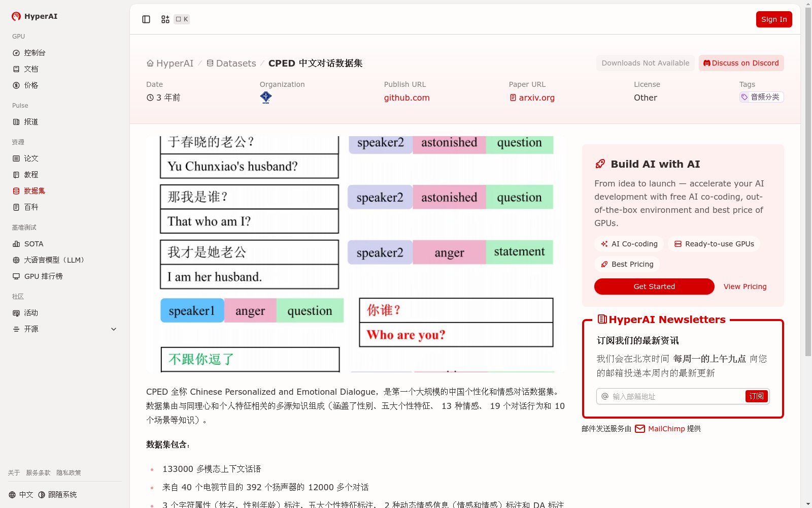Click the 活动 events icon
This screenshot has width=812, height=508.
pos(16,313)
